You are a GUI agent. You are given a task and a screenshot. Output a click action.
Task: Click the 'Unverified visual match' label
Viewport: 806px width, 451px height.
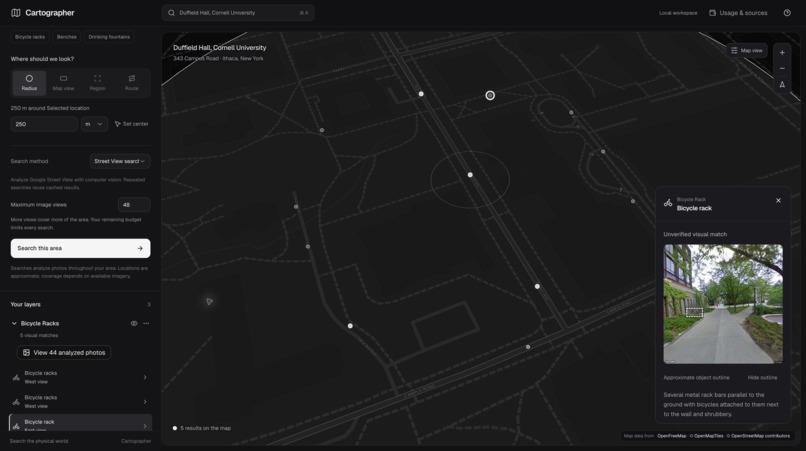(x=695, y=234)
